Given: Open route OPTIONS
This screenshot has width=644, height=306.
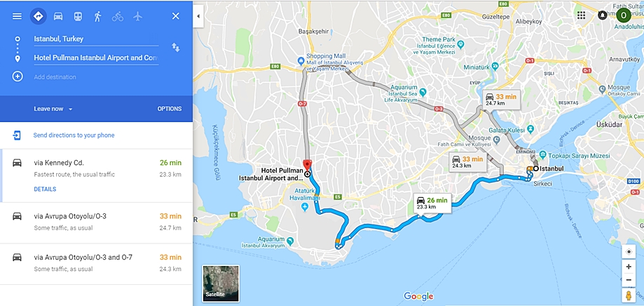Looking at the screenshot, I should pyautogui.click(x=169, y=109).
